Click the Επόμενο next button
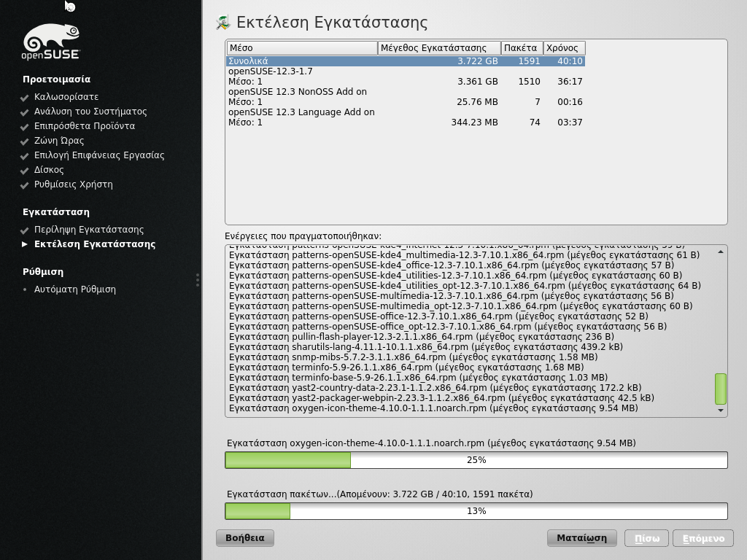This screenshot has width=747, height=560. [703, 538]
